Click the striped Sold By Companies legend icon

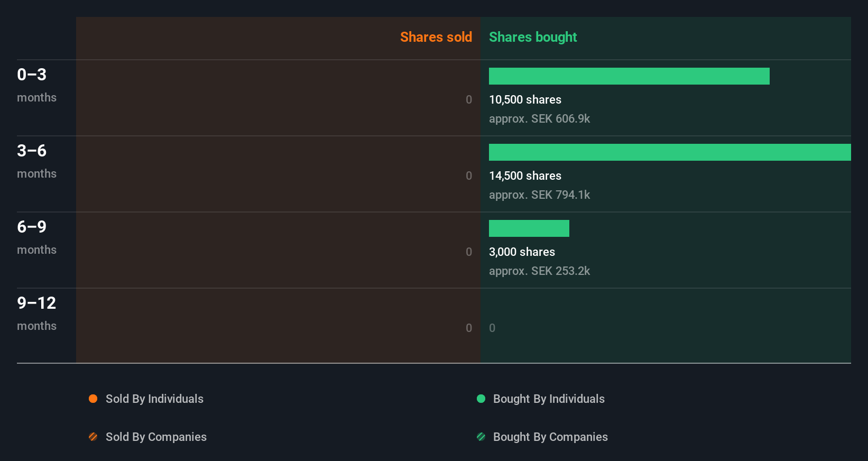[x=93, y=437]
